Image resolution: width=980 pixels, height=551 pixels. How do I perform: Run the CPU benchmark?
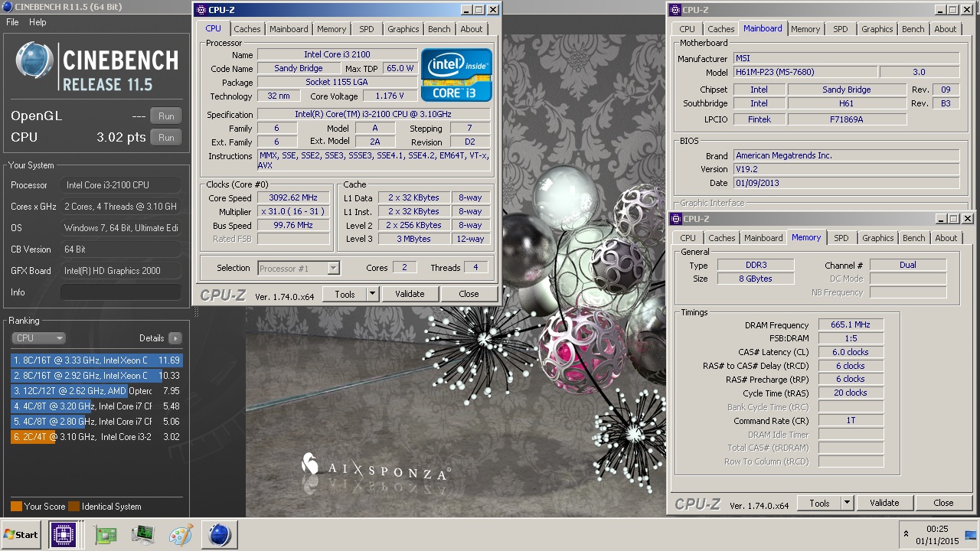point(166,138)
